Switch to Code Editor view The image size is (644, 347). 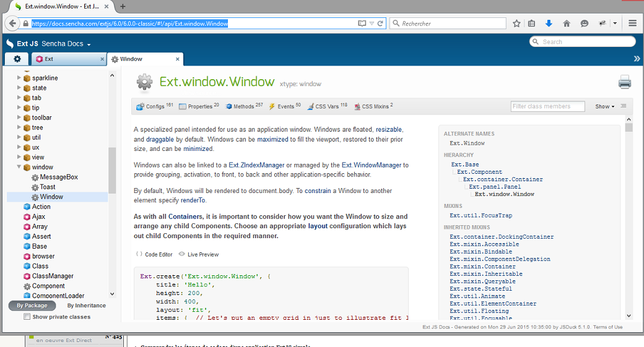tap(154, 254)
